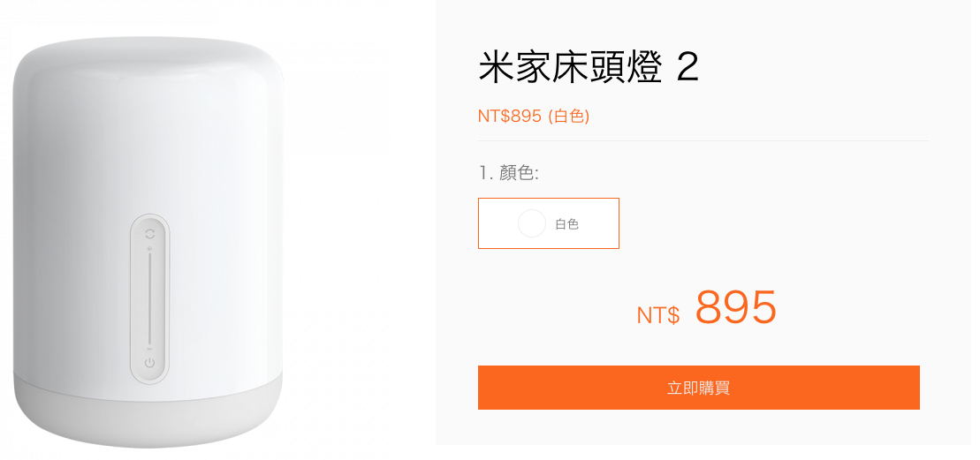
Task: Click the 1. 顏色: section label
Action: tap(509, 173)
